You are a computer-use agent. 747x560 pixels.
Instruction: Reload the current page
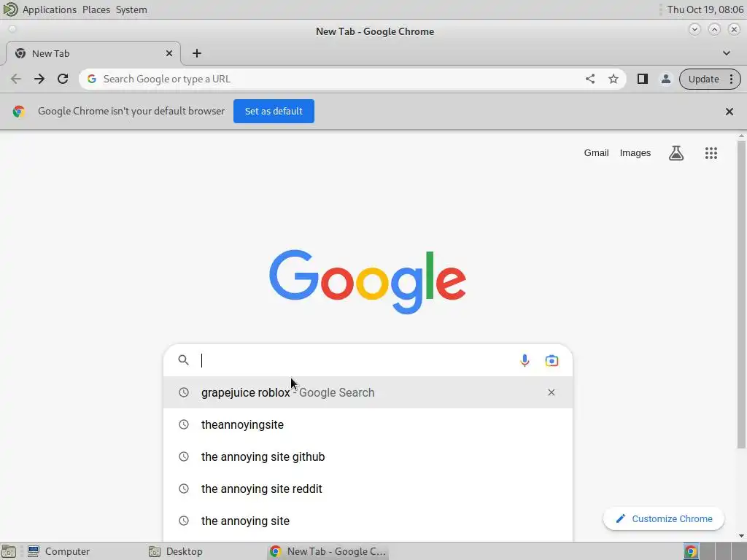coord(63,79)
